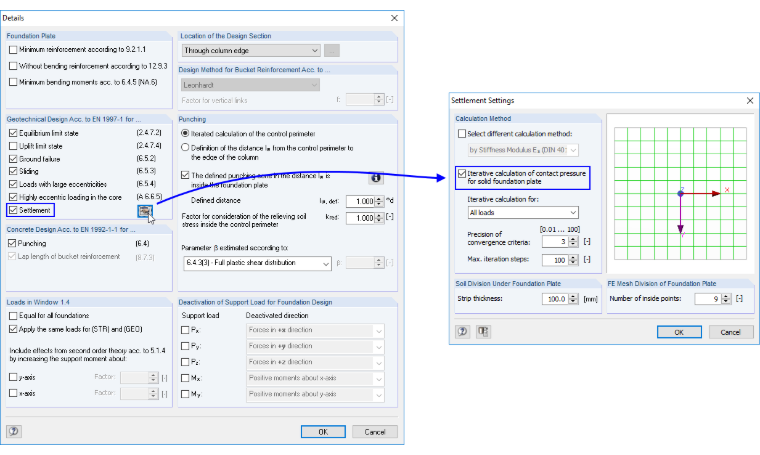Click the foundation plate mesh preview
Viewport: 760px width, 455px height.
(x=680, y=194)
